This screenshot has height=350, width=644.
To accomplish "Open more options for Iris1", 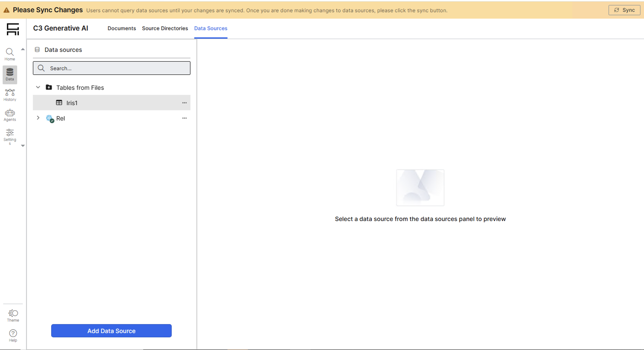I will (184, 103).
